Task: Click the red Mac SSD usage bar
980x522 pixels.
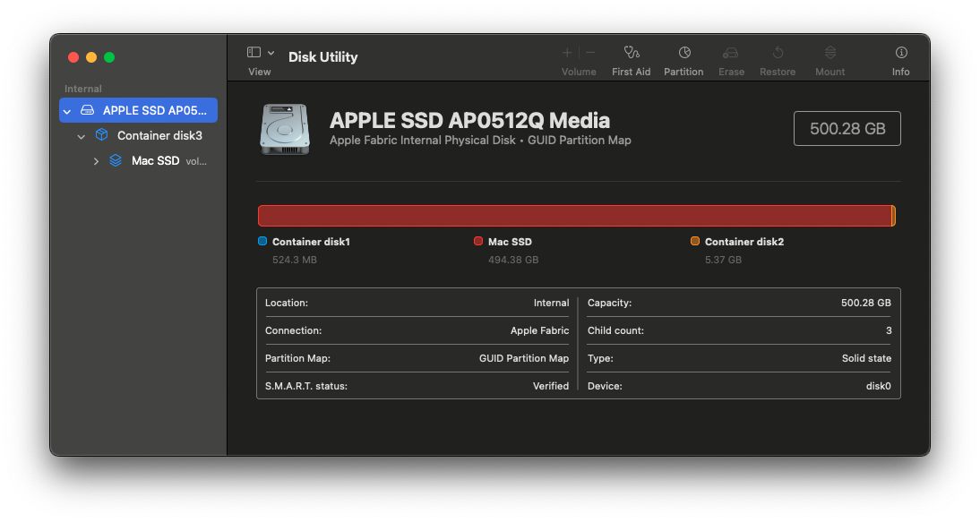Action: click(x=575, y=216)
